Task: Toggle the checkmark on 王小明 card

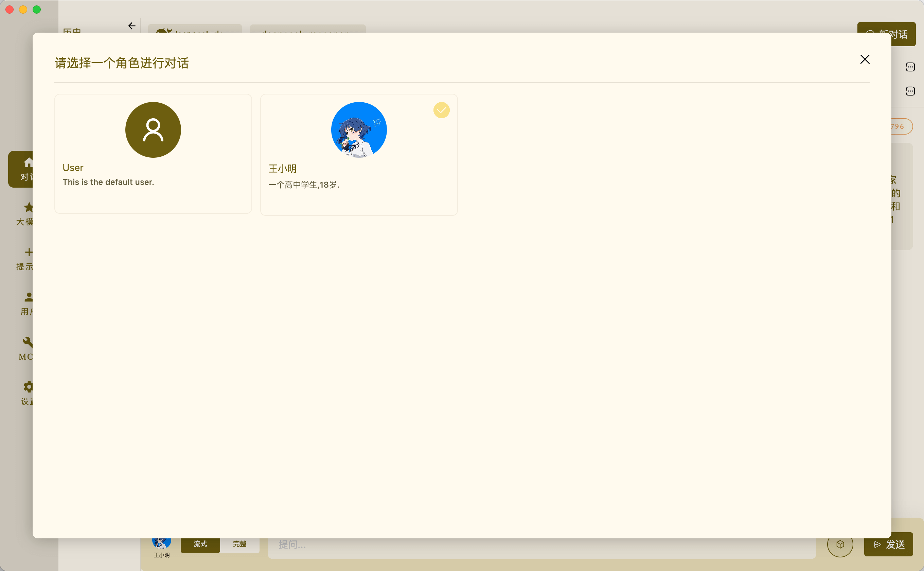Action: click(x=441, y=110)
